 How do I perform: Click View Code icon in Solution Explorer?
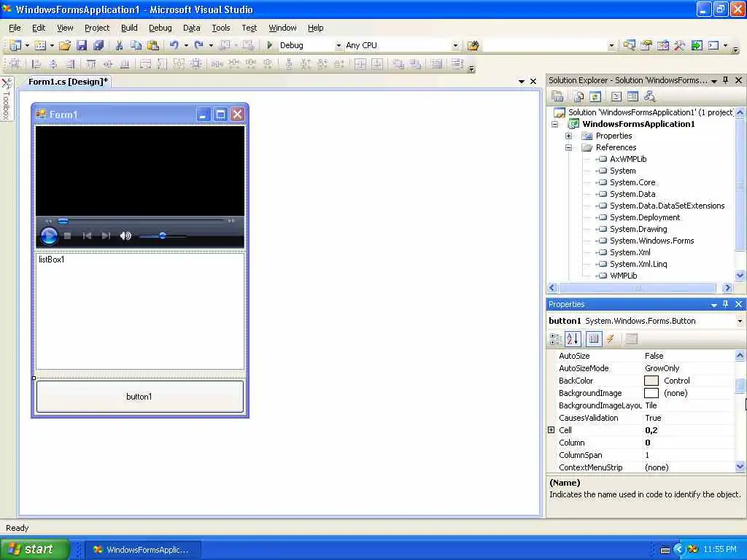tap(616, 97)
